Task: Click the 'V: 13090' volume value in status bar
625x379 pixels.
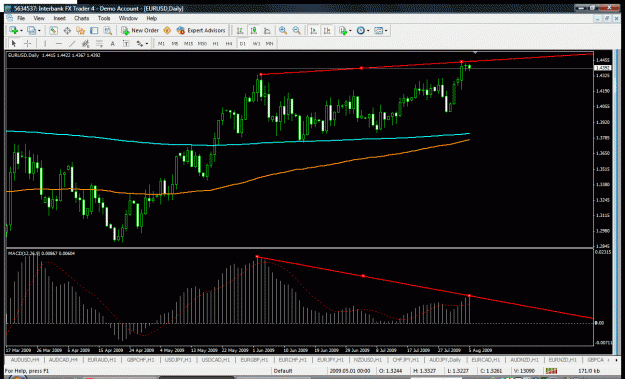Action: pyautogui.click(x=523, y=371)
